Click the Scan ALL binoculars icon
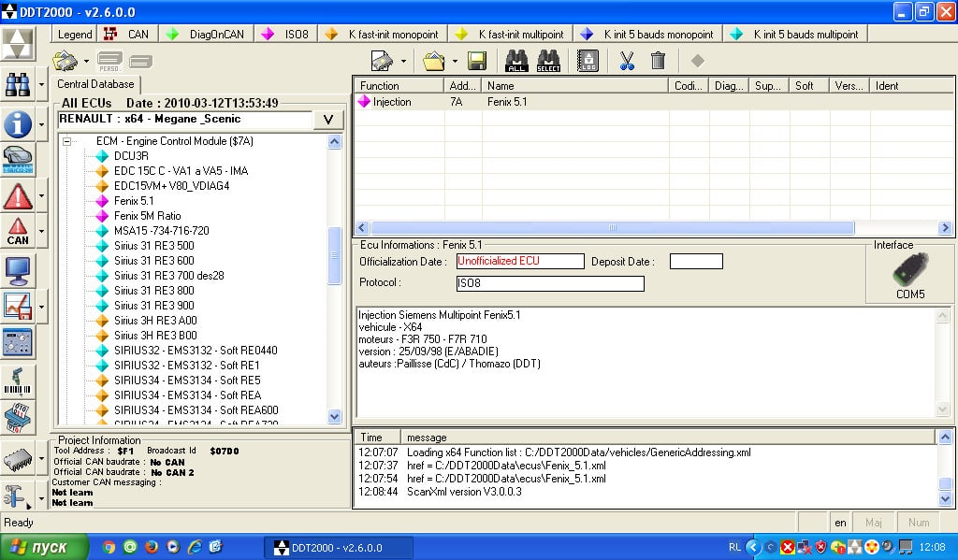Screen dimensions: 958x560 (516, 61)
